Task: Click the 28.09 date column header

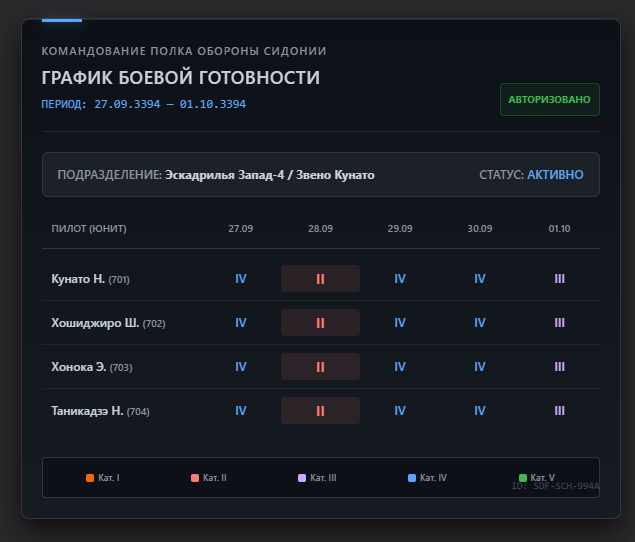Action: tap(320, 229)
